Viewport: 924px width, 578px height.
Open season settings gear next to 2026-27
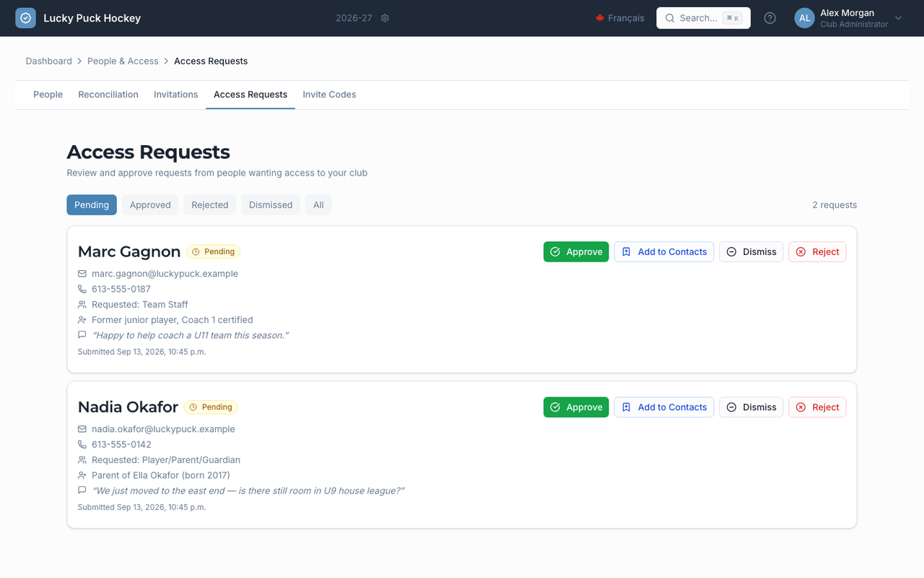tap(385, 18)
